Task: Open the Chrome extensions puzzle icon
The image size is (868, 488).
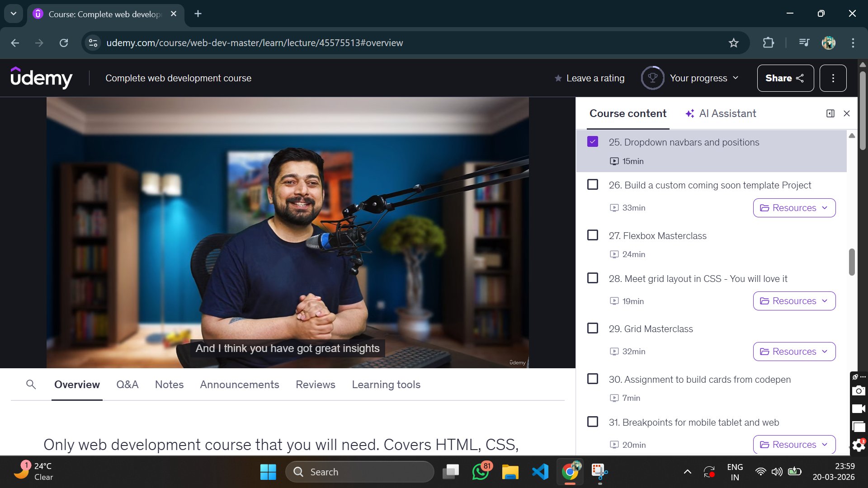Action: click(768, 43)
